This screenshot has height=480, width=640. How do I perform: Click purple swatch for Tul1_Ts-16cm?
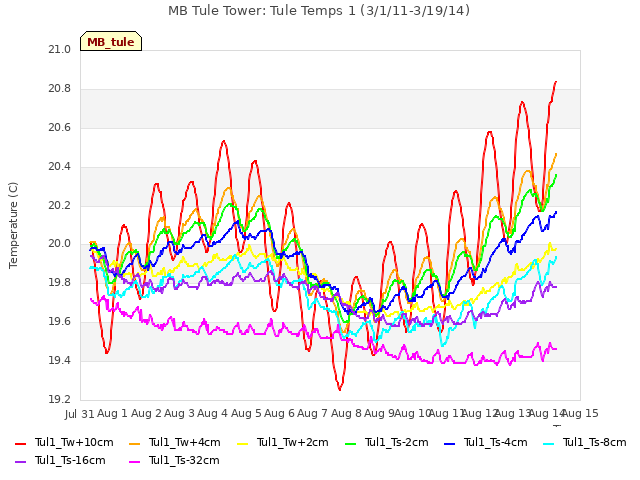(20, 461)
